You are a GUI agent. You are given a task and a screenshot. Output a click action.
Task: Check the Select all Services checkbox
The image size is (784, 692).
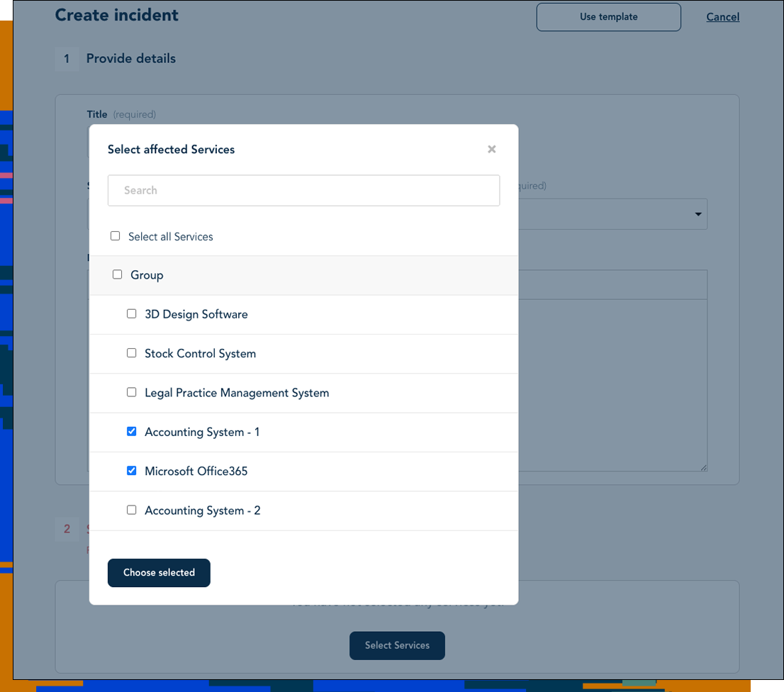tap(115, 235)
